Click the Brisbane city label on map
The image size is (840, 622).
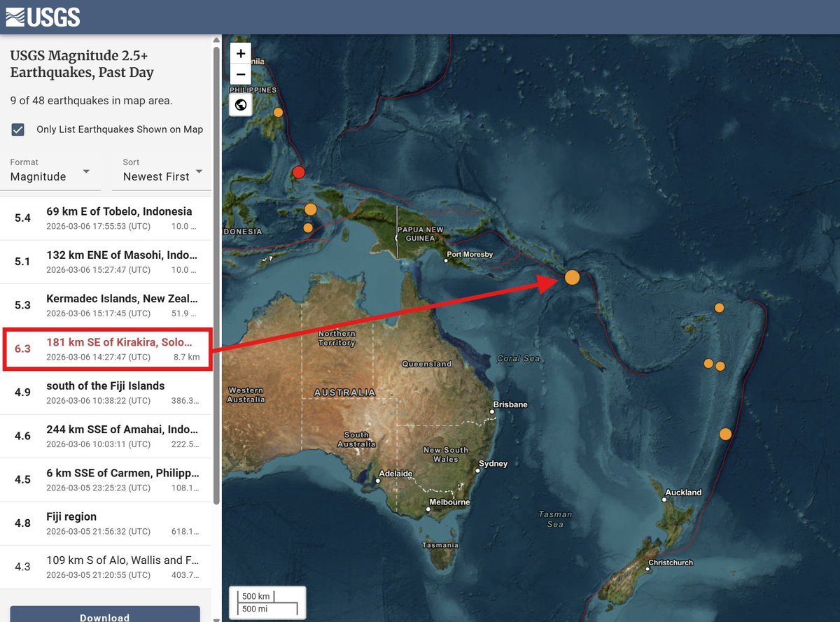510,404
